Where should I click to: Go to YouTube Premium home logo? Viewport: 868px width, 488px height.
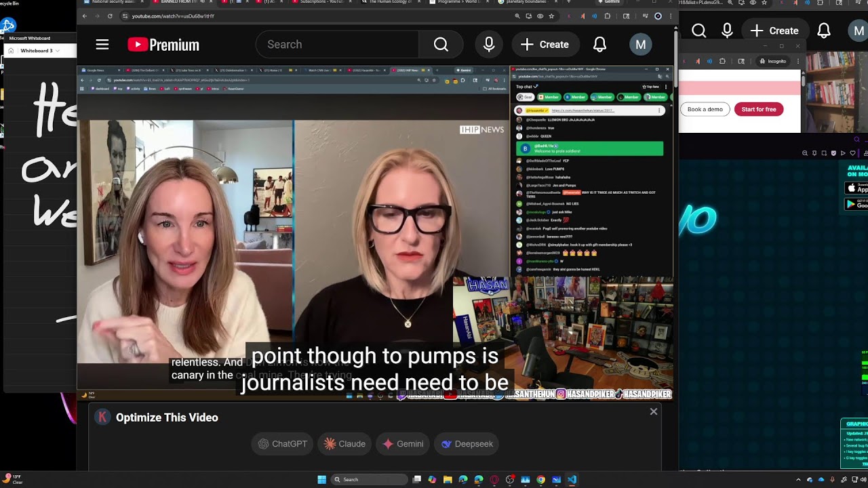click(163, 45)
